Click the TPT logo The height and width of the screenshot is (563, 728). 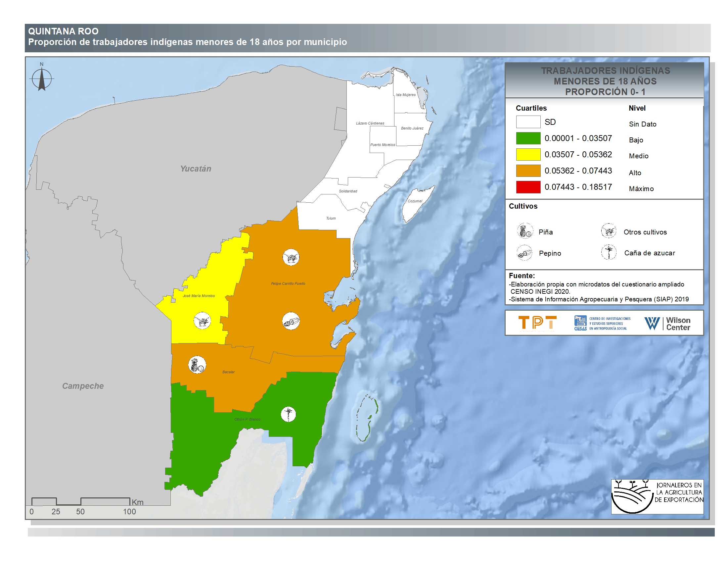537,323
